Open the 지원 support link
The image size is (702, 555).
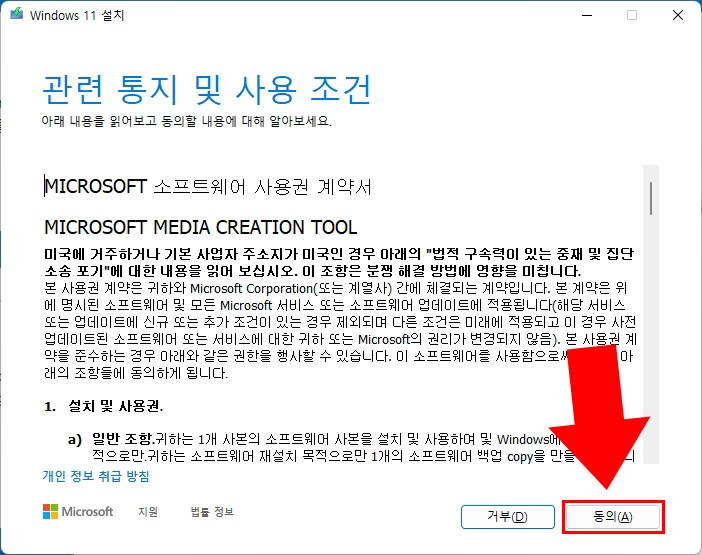[x=148, y=511]
